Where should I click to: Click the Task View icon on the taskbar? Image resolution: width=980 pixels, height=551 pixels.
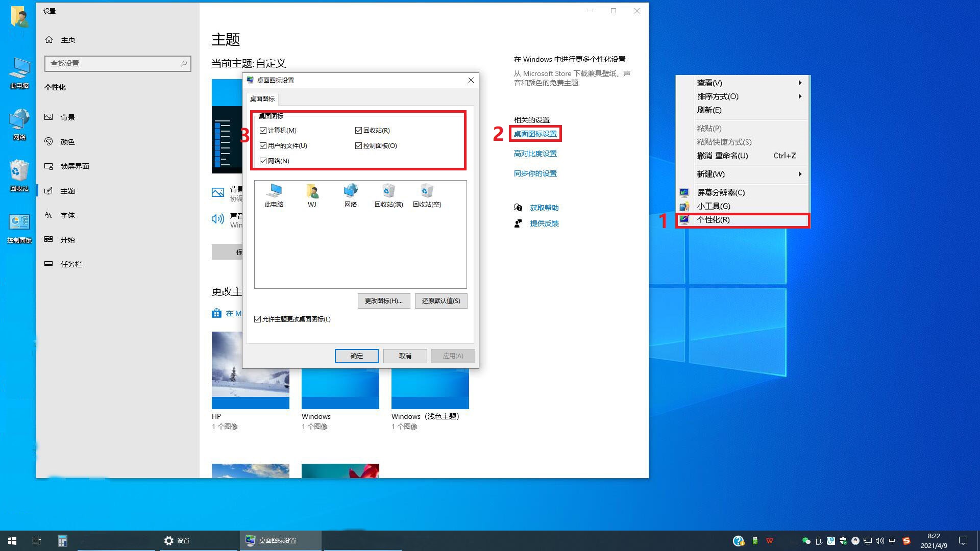(36, 540)
